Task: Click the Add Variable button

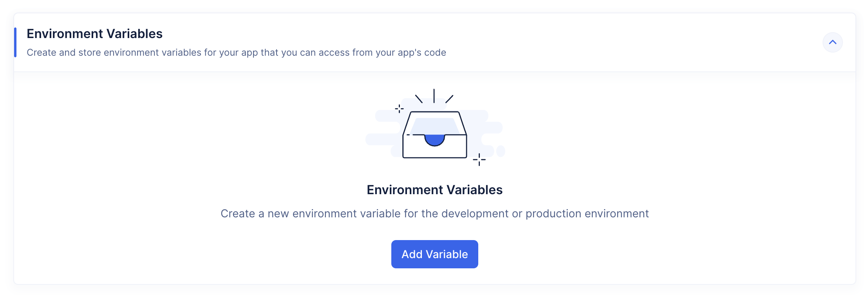Action: click(434, 254)
